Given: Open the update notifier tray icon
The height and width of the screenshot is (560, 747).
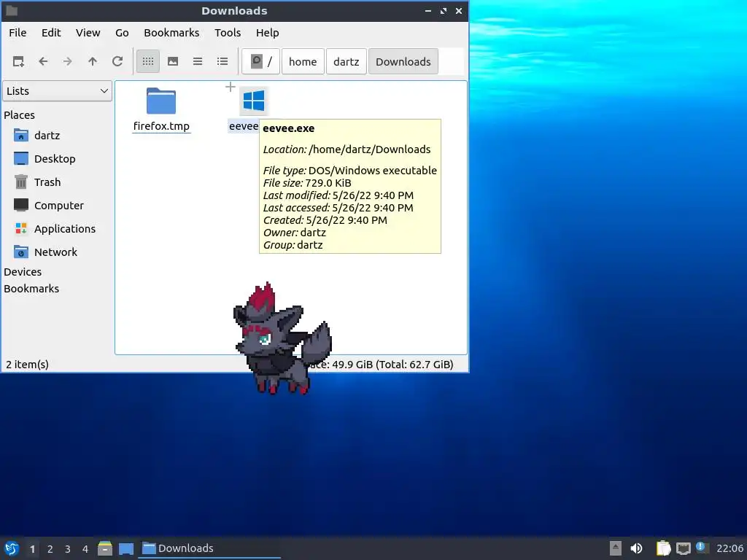Looking at the screenshot, I should 701,547.
